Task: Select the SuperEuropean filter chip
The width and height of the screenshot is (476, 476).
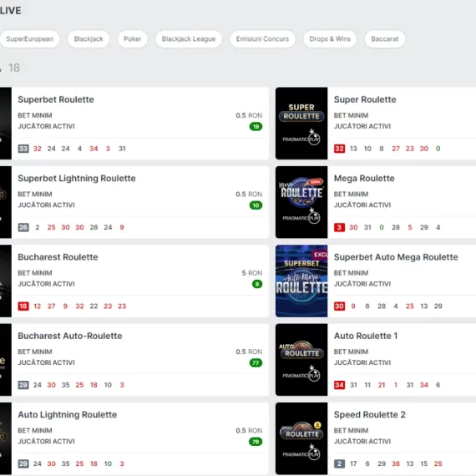Action: (x=29, y=39)
